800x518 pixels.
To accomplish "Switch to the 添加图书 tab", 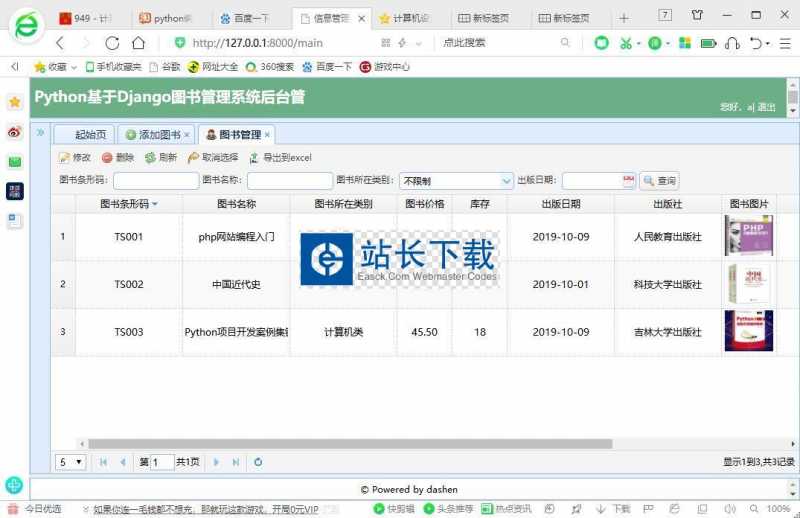I will (x=153, y=135).
